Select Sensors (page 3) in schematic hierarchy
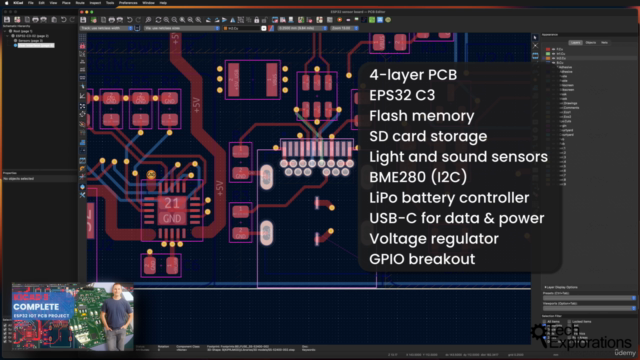Viewport: 640px width, 360px height. coord(30,41)
